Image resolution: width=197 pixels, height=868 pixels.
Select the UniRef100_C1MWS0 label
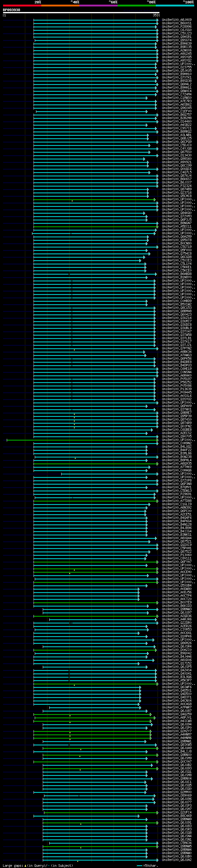(177, 98)
